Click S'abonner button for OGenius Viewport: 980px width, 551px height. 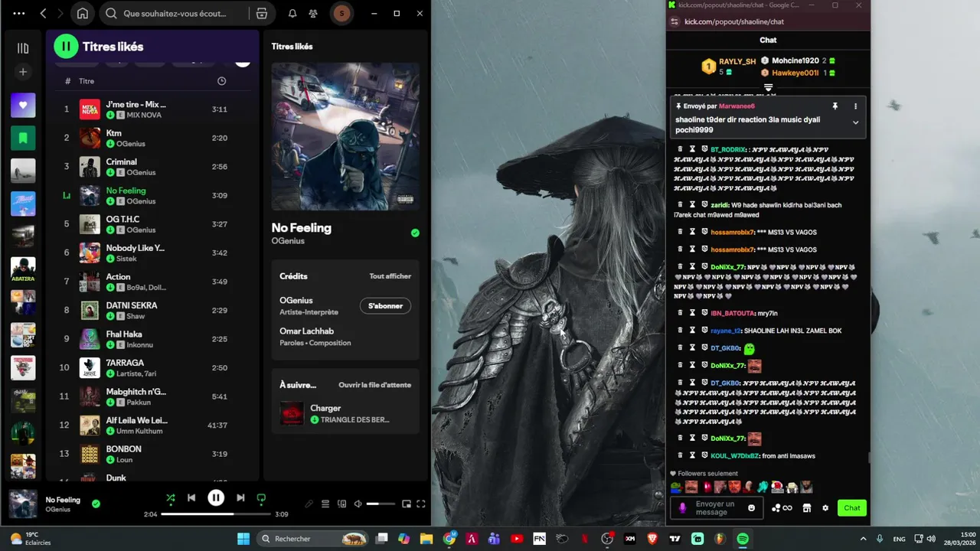coord(385,306)
